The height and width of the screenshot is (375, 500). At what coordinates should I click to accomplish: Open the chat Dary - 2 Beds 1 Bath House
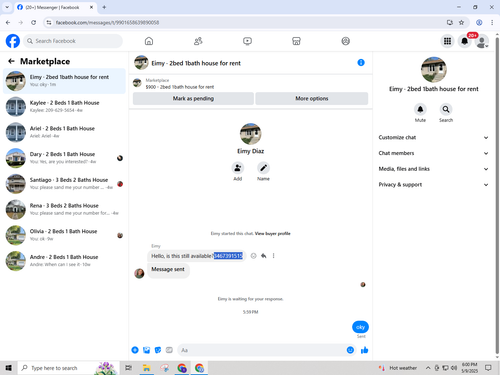pyautogui.click(x=64, y=158)
